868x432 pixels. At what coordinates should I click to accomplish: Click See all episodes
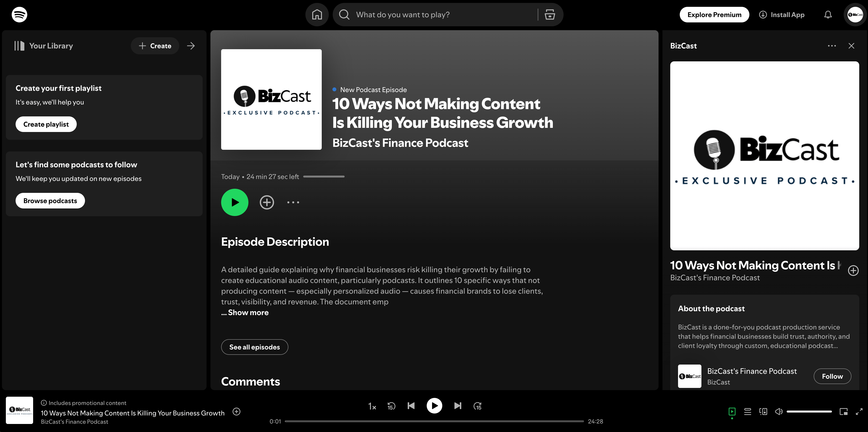tap(255, 347)
